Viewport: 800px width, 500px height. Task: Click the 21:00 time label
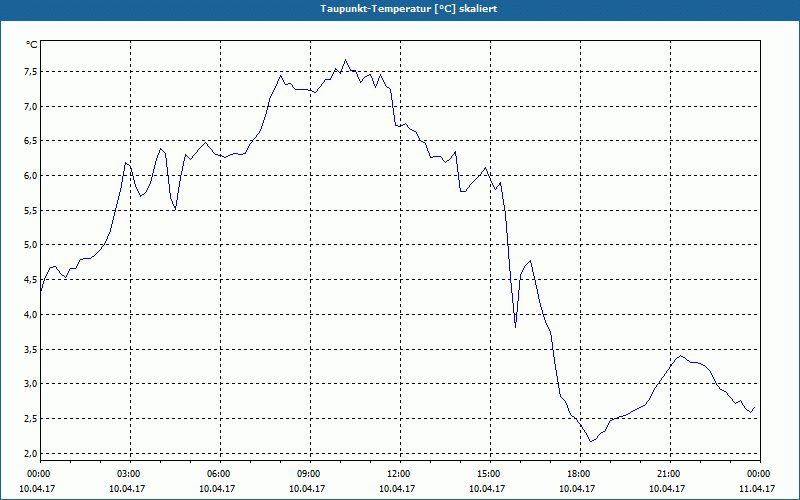coord(670,474)
